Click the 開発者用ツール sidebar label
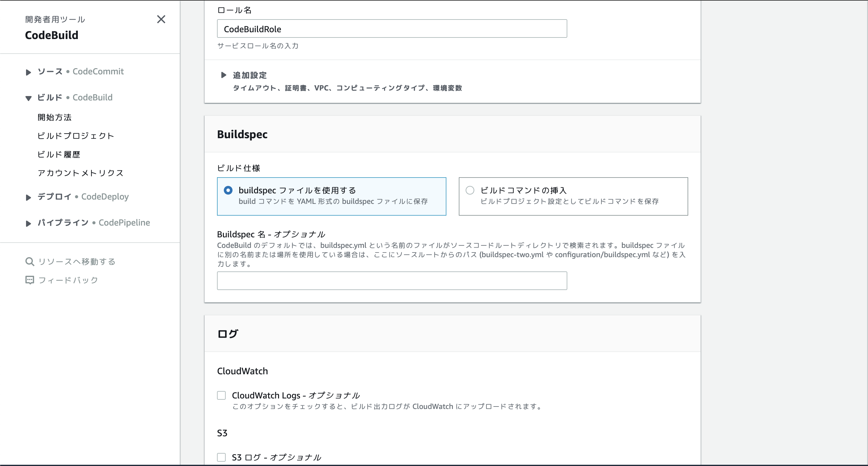 click(55, 19)
